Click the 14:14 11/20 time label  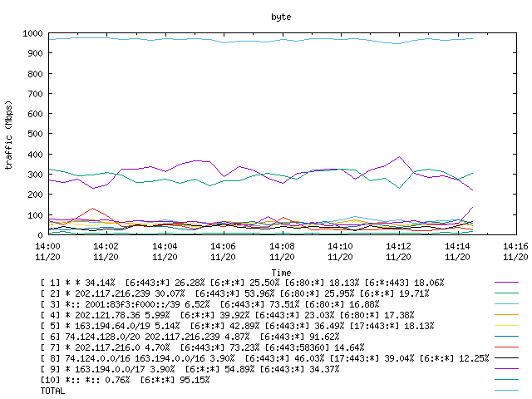[457, 251]
